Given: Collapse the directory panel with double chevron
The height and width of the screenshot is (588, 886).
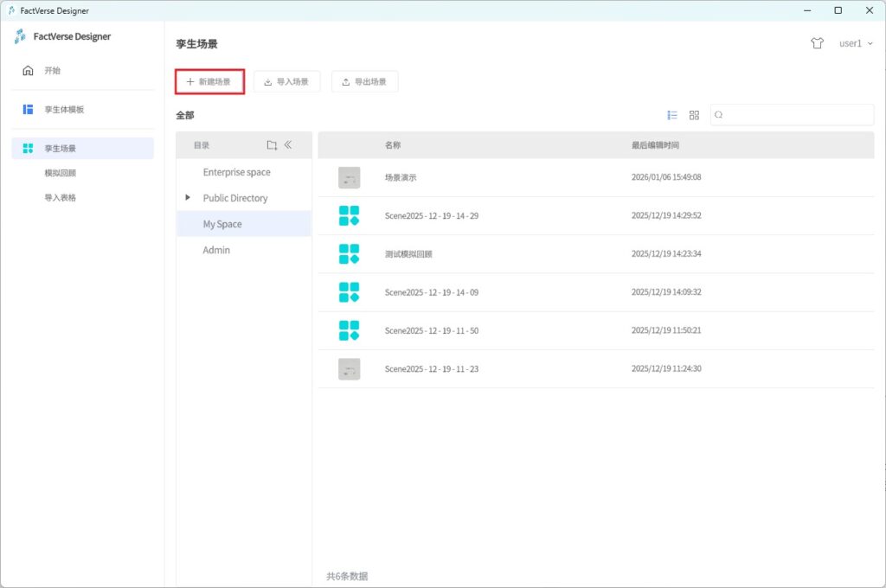Looking at the screenshot, I should (288, 145).
